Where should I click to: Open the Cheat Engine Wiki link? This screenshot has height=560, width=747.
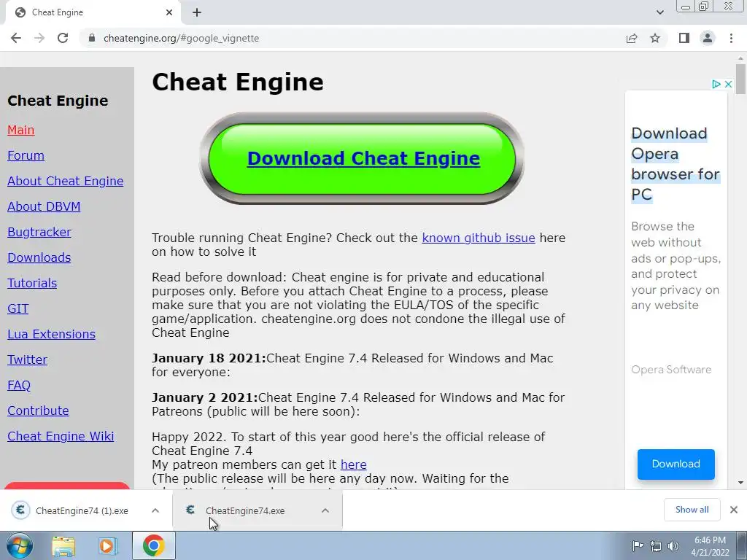tap(61, 436)
